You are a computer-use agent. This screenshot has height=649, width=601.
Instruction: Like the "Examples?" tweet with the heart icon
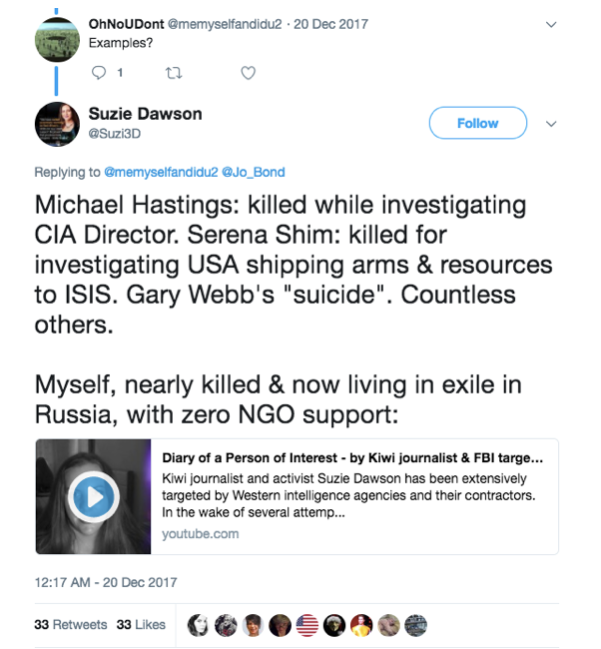pos(248,72)
